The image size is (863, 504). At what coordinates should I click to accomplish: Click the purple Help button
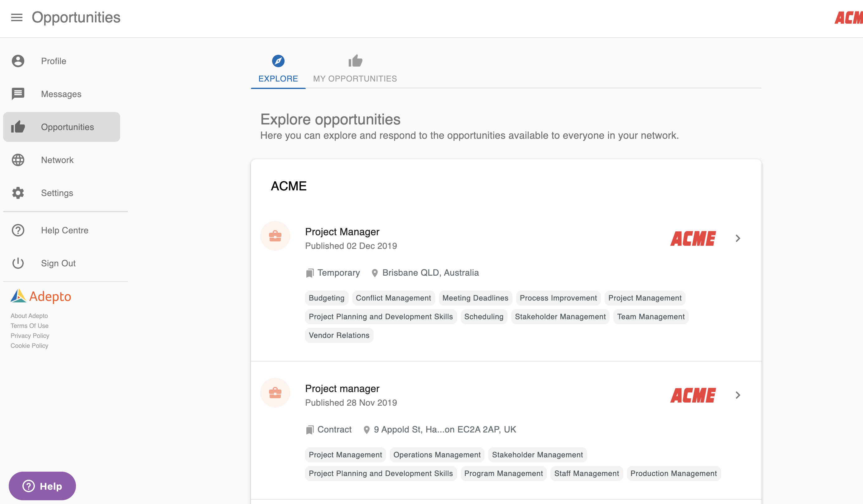[x=42, y=486]
